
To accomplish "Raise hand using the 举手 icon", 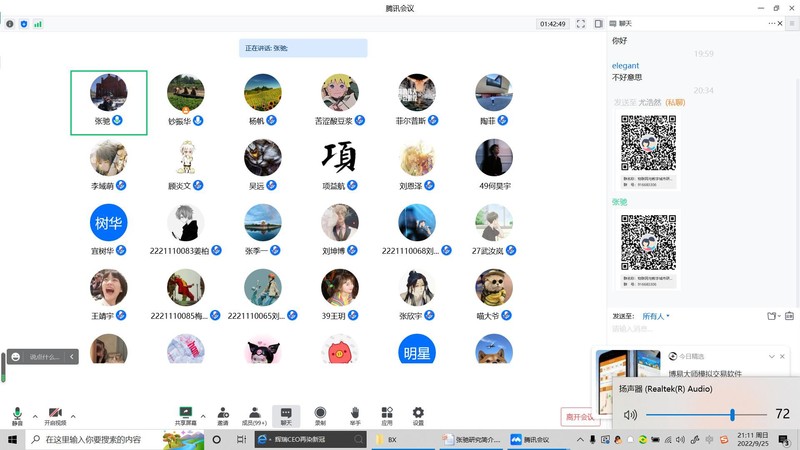I will pyautogui.click(x=354, y=413).
